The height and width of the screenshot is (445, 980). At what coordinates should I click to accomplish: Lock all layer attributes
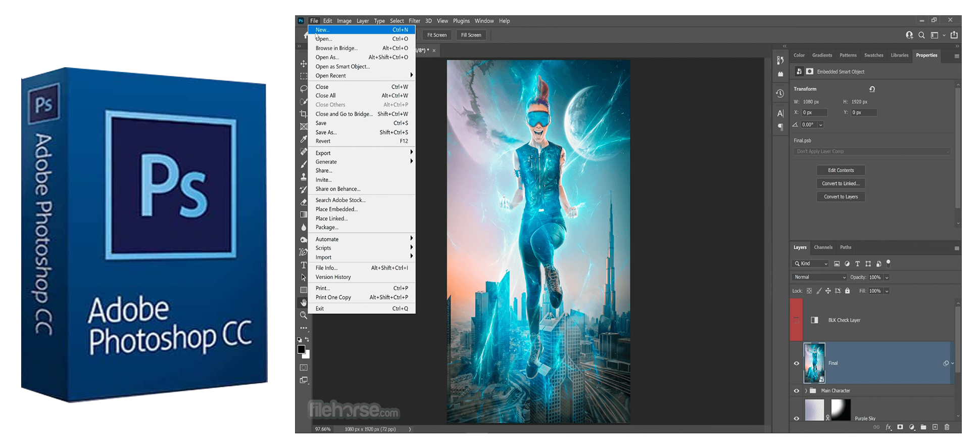[848, 291]
